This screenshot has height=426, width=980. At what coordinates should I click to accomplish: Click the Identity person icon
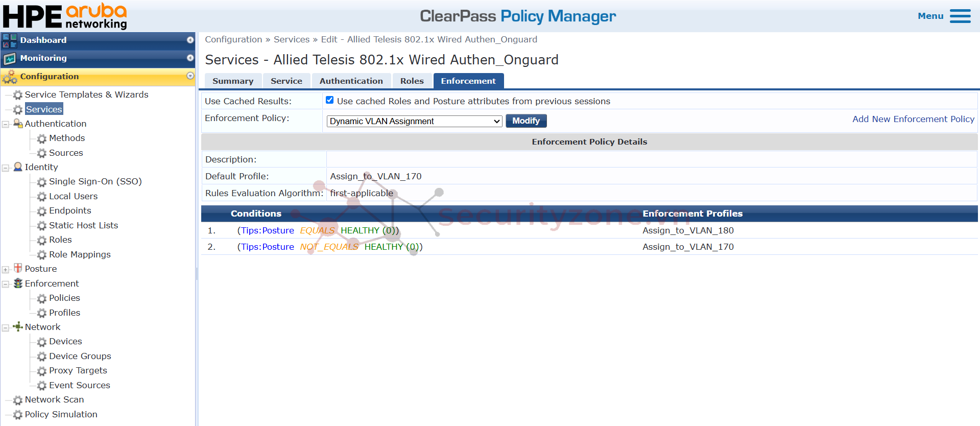coord(18,167)
